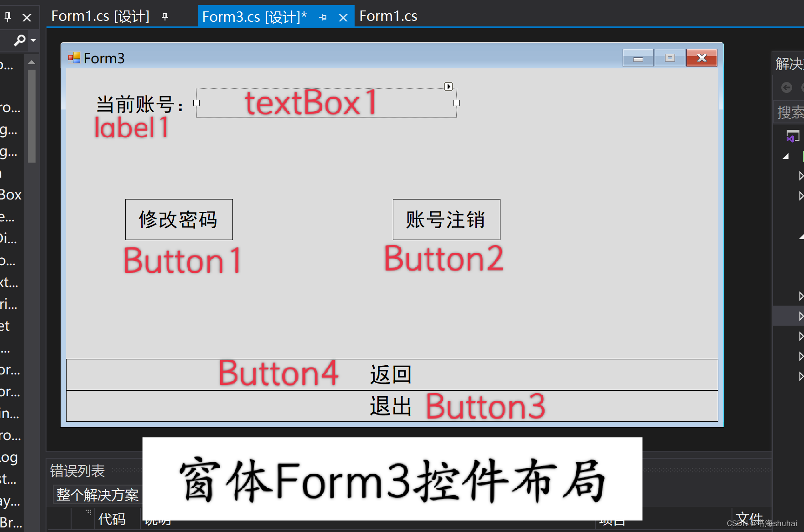Close the Form3.cs [设计] tab
Image resolution: width=804 pixels, height=532 pixels.
pos(343,18)
